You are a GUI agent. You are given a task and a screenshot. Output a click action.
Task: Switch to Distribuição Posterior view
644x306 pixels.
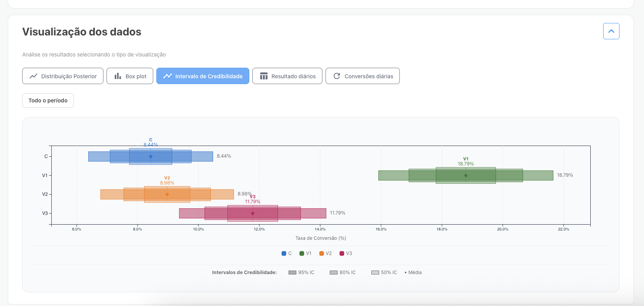pyautogui.click(x=63, y=76)
